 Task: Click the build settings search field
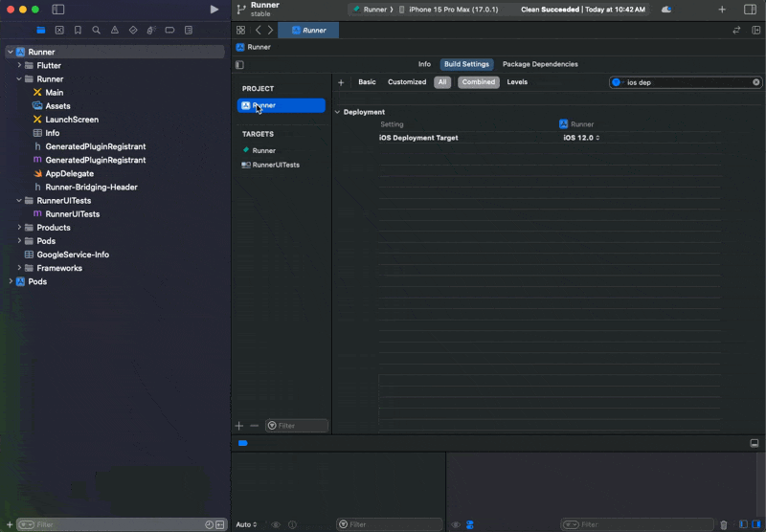tap(685, 82)
